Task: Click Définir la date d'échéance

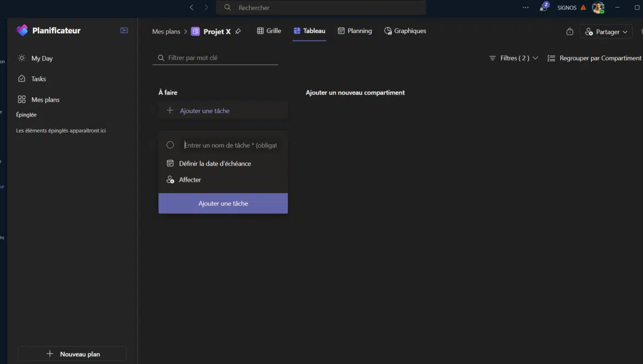Action: (x=214, y=164)
